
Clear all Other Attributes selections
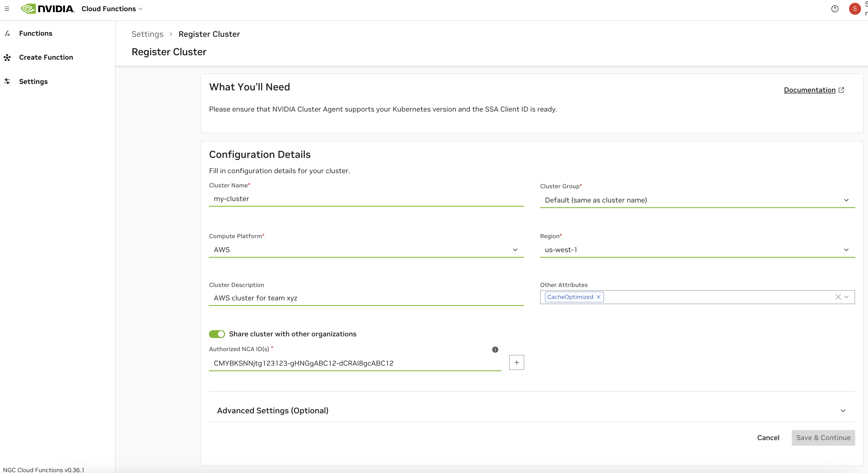tap(838, 297)
